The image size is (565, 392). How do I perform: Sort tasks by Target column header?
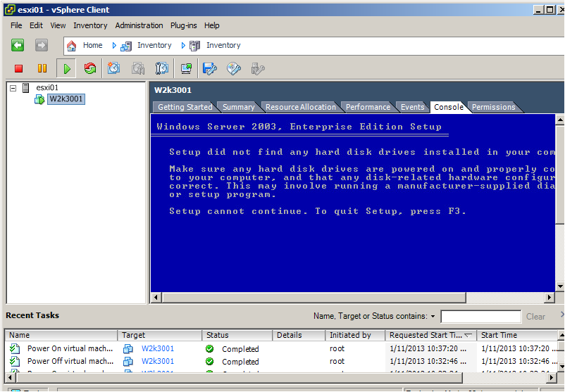[159, 335]
